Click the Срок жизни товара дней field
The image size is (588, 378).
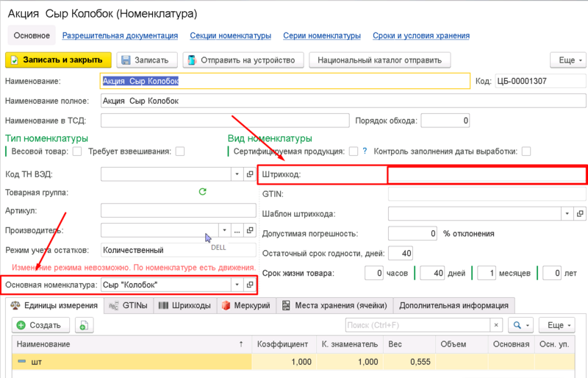tap(432, 273)
